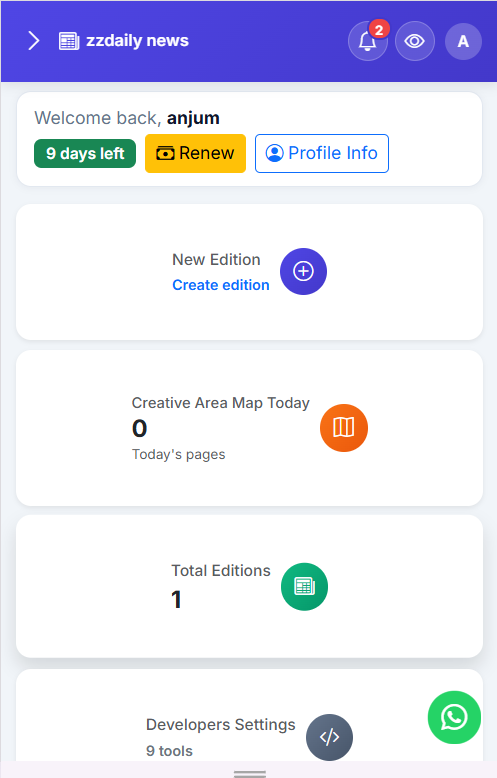Click the Creative Area Map Today title
497x778 pixels.
pos(221,403)
